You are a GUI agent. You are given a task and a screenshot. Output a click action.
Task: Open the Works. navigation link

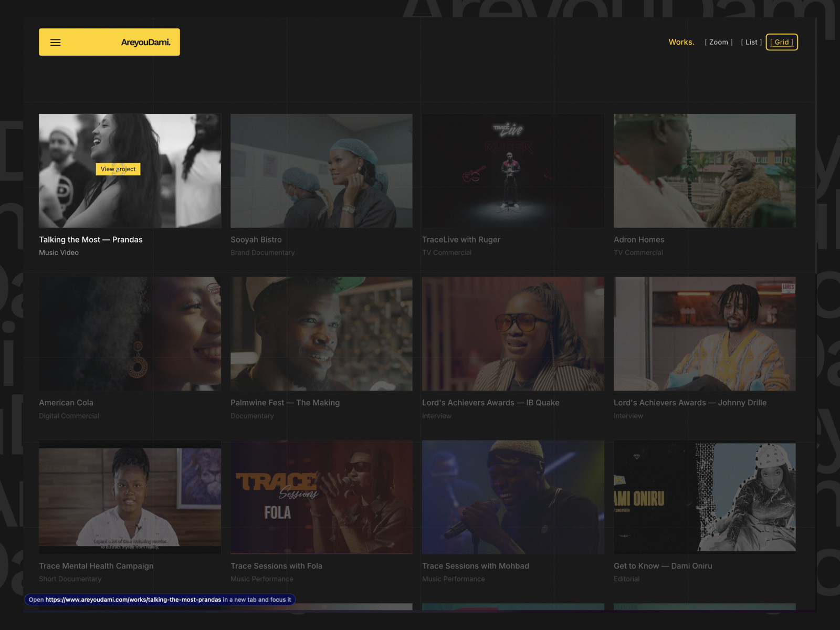coord(681,42)
